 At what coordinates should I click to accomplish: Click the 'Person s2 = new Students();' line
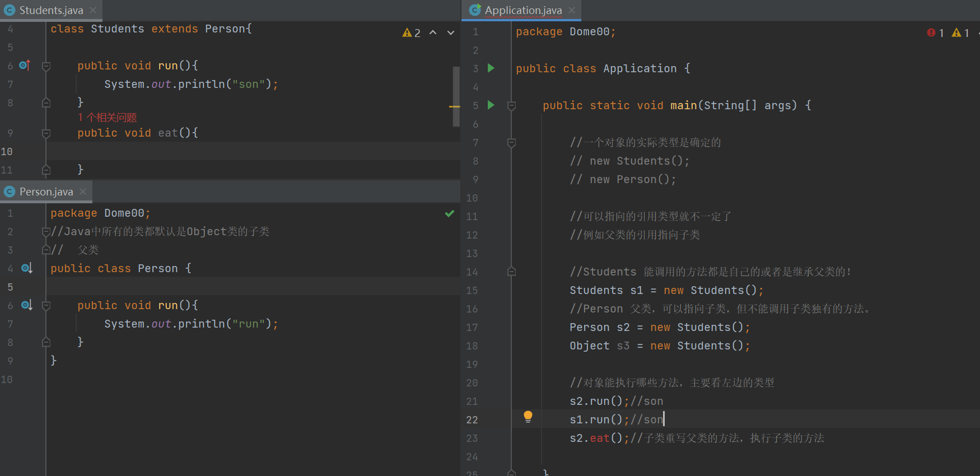pos(660,327)
